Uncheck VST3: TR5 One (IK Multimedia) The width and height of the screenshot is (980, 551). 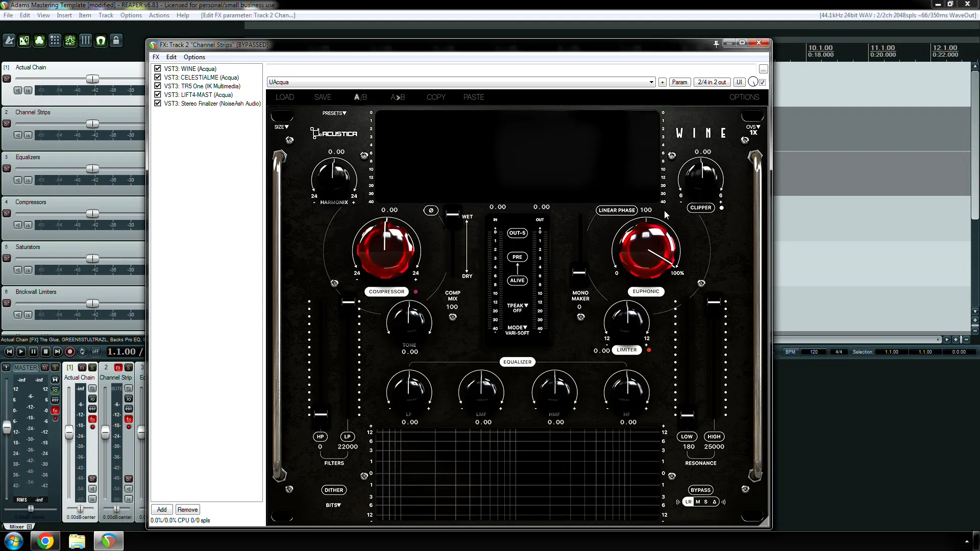(158, 86)
